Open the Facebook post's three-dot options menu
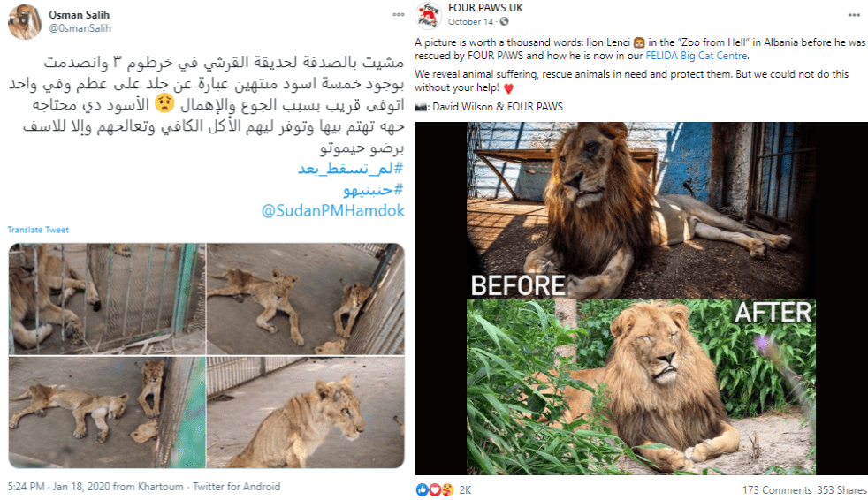 coord(854,15)
